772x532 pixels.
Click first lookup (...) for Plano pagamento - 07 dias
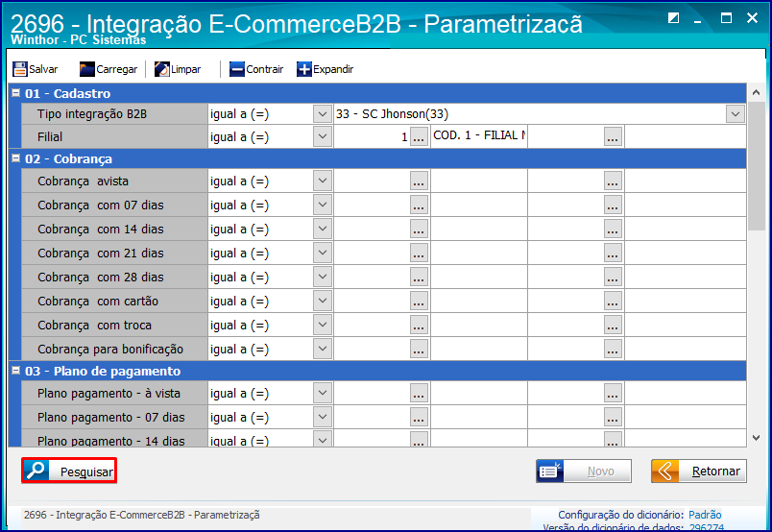(x=419, y=418)
